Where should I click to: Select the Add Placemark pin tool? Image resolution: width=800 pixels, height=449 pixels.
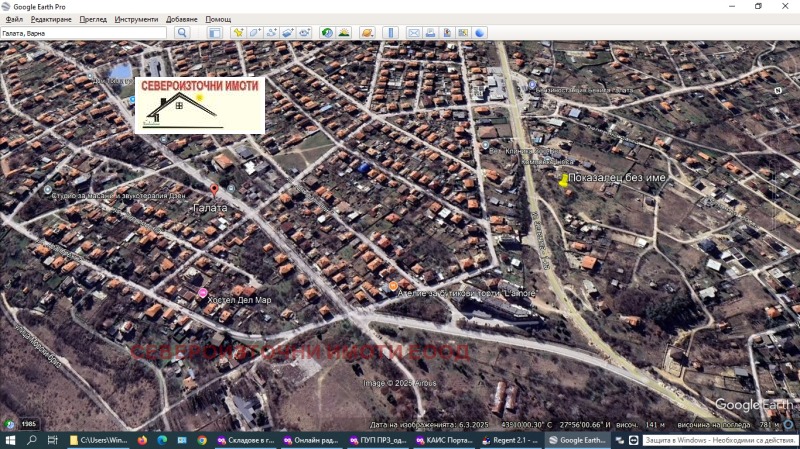click(x=238, y=33)
